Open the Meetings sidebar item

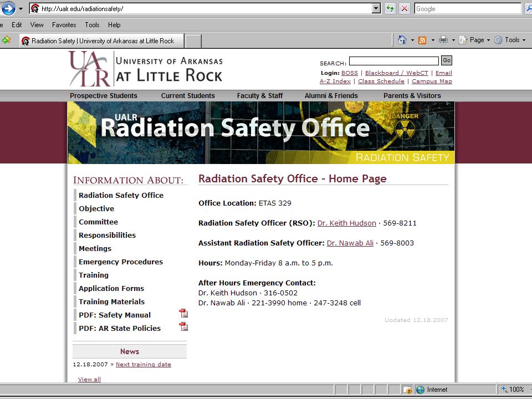click(x=95, y=249)
